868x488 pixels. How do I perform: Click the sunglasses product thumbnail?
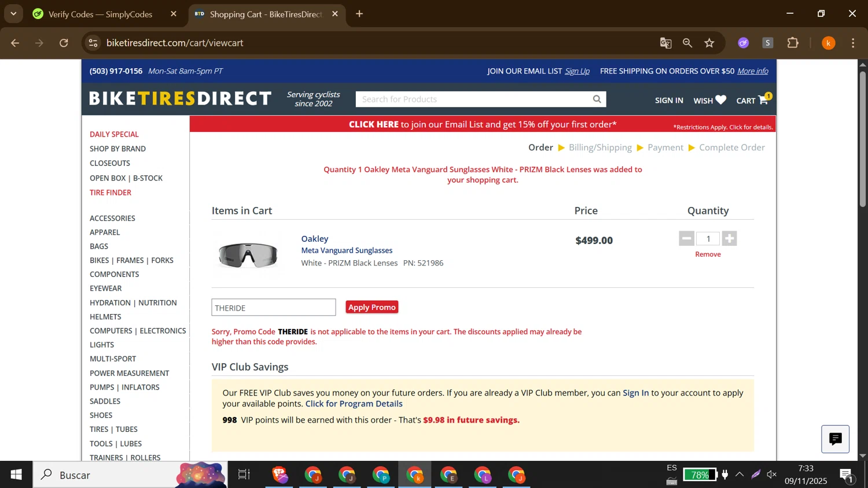(248, 255)
